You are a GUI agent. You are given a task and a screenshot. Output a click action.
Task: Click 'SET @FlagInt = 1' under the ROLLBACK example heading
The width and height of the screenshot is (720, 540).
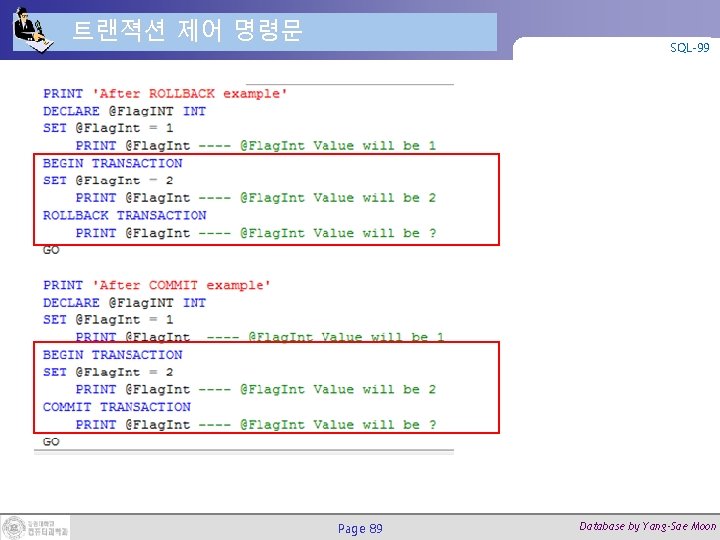click(108, 128)
